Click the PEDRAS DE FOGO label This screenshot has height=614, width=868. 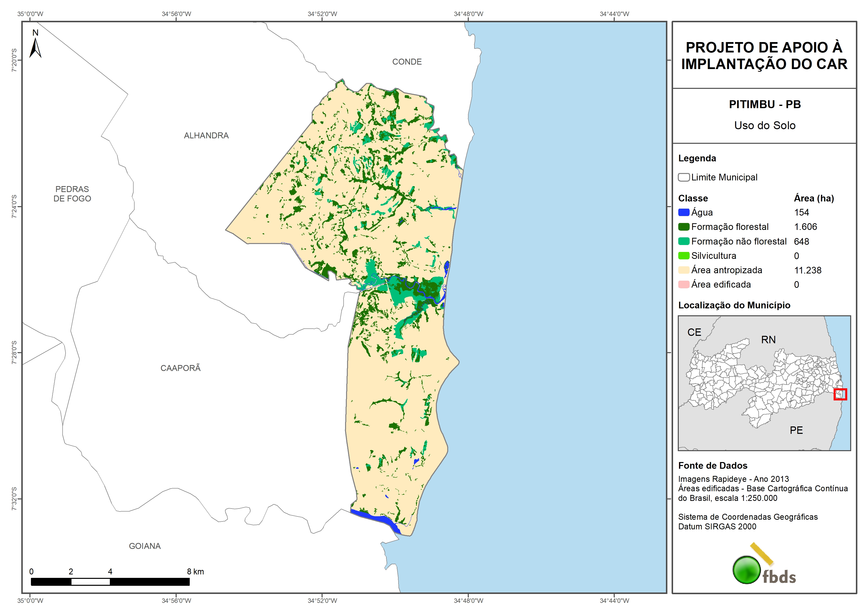(72, 194)
